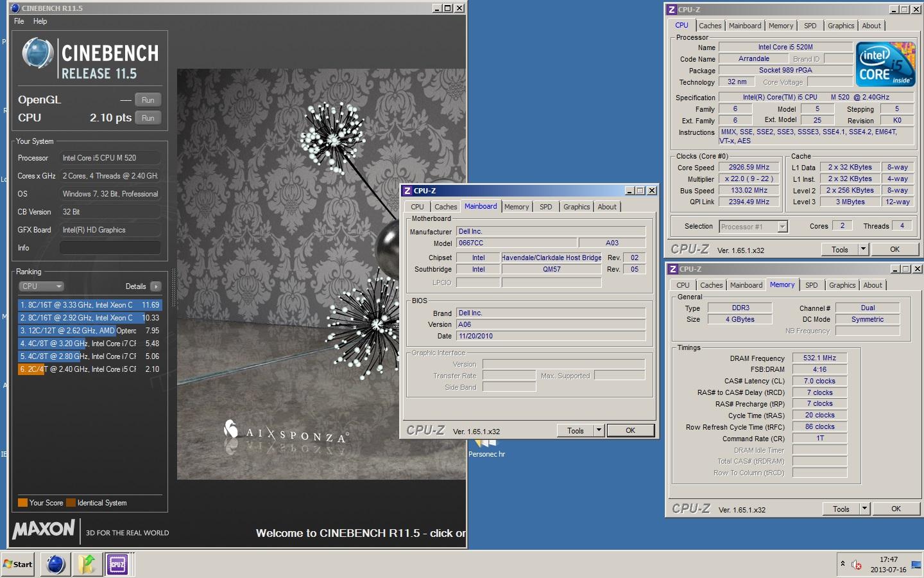Click Tools button in CPU-Z Memory window
This screenshot has height=578, width=924.
[x=841, y=509]
